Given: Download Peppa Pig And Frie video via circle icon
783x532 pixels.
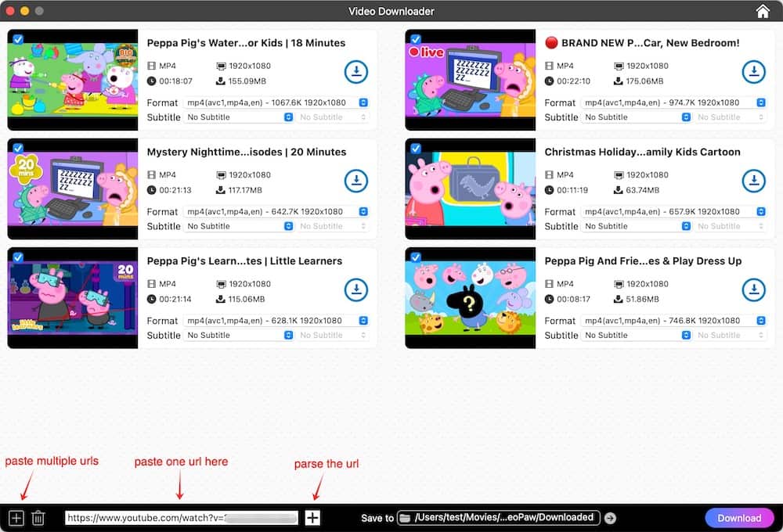Looking at the screenshot, I should coord(753,290).
